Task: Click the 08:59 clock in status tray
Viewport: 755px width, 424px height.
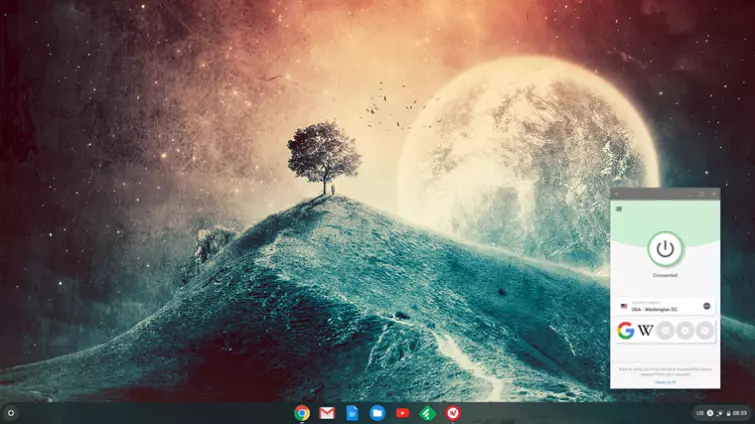Action: (740, 413)
